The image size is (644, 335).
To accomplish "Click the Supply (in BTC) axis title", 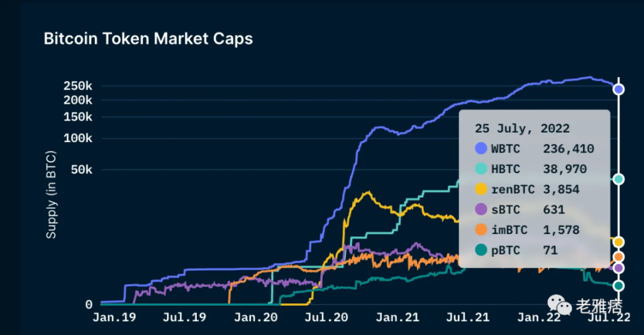I will [x=51, y=195].
